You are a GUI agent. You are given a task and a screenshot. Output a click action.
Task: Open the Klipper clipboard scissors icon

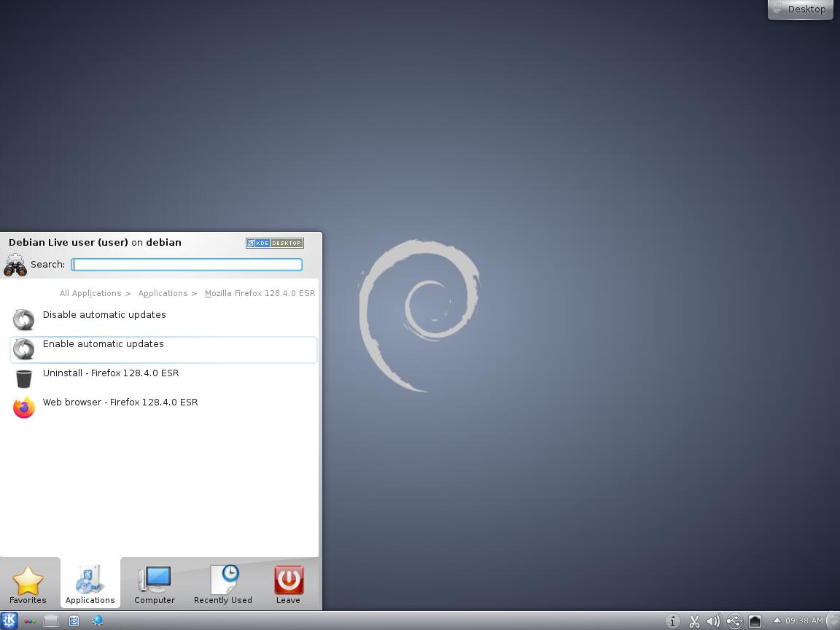pyautogui.click(x=694, y=621)
